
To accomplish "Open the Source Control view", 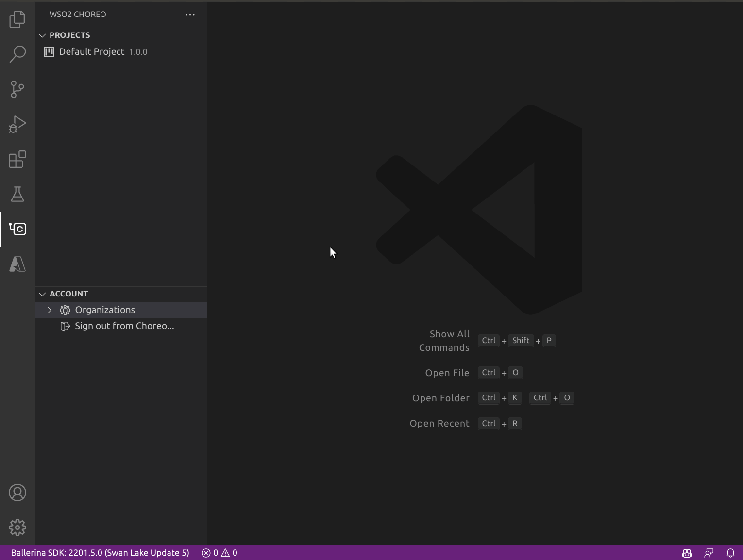I will point(17,89).
